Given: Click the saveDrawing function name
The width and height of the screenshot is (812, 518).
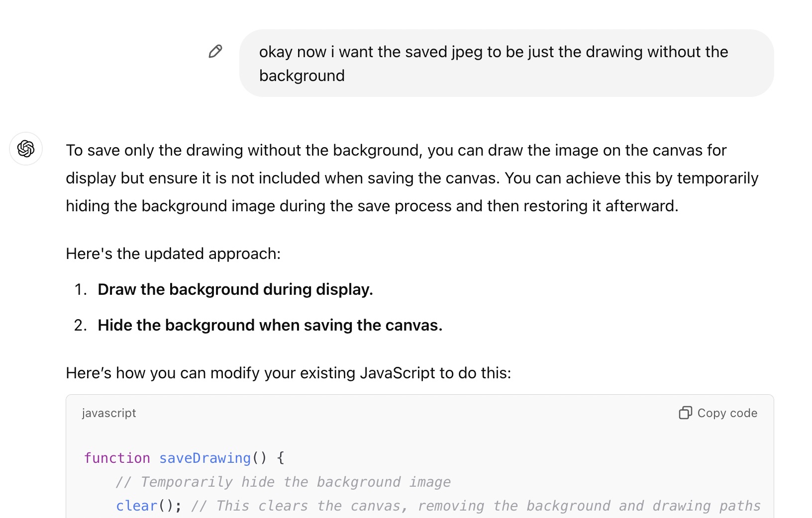Looking at the screenshot, I should (x=204, y=458).
